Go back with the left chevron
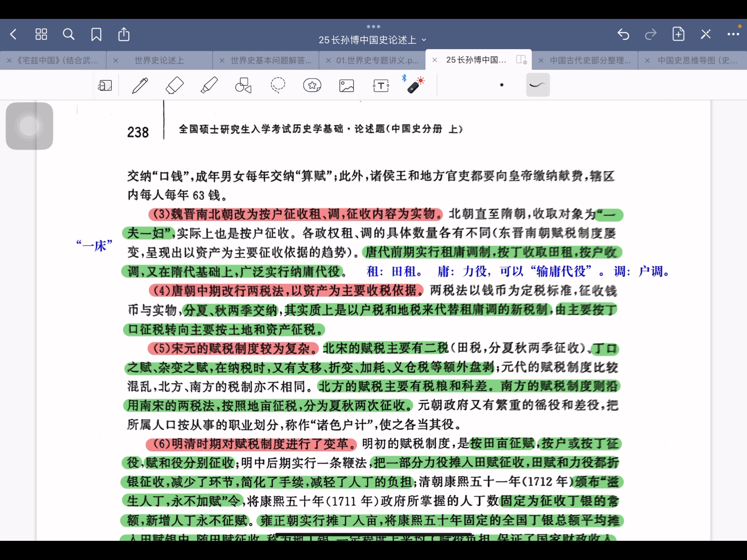Screen dimensions: 747x560 tap(13, 34)
